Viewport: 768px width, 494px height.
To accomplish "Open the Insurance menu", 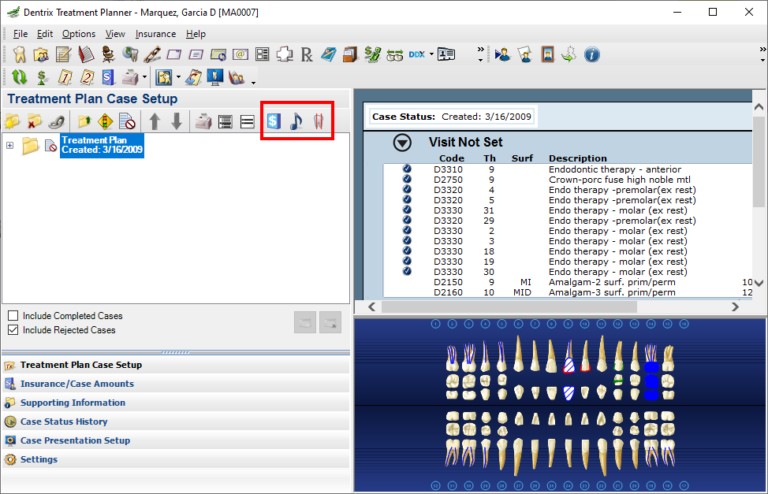I will (156, 34).
